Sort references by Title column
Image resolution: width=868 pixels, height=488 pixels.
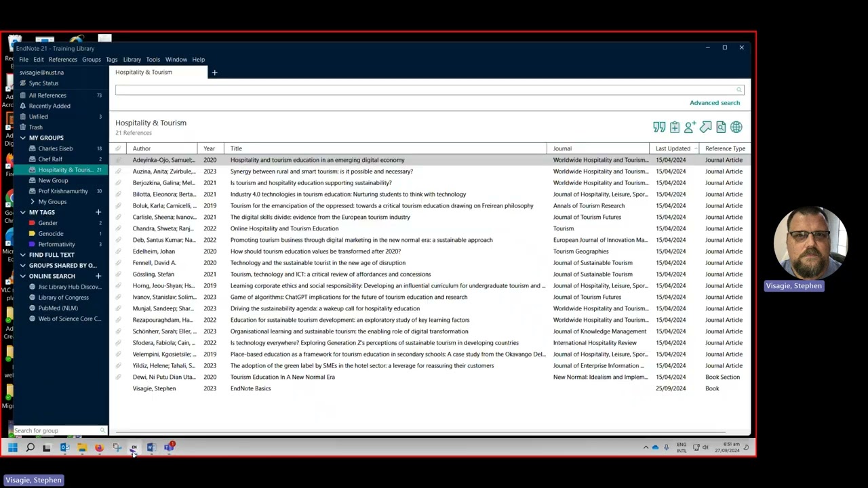385,148
